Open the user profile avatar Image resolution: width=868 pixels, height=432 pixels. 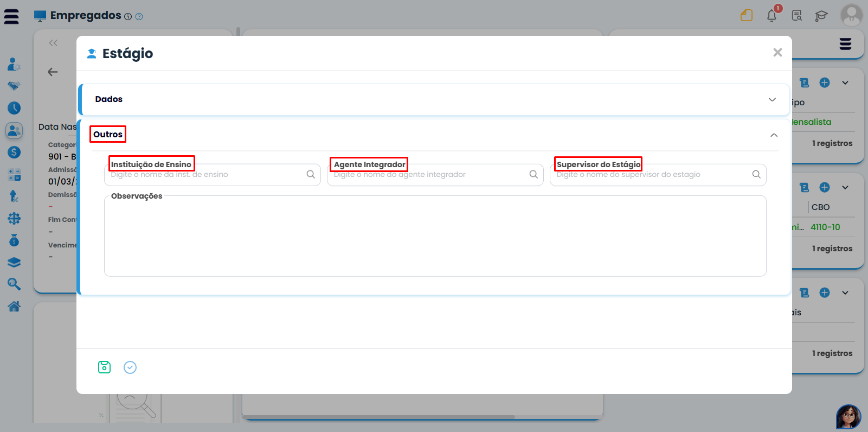(x=851, y=15)
